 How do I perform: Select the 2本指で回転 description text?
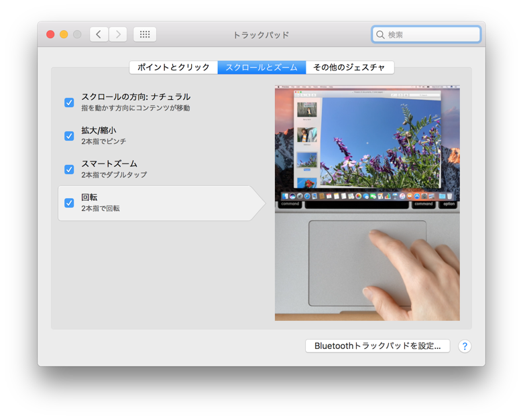click(x=101, y=208)
